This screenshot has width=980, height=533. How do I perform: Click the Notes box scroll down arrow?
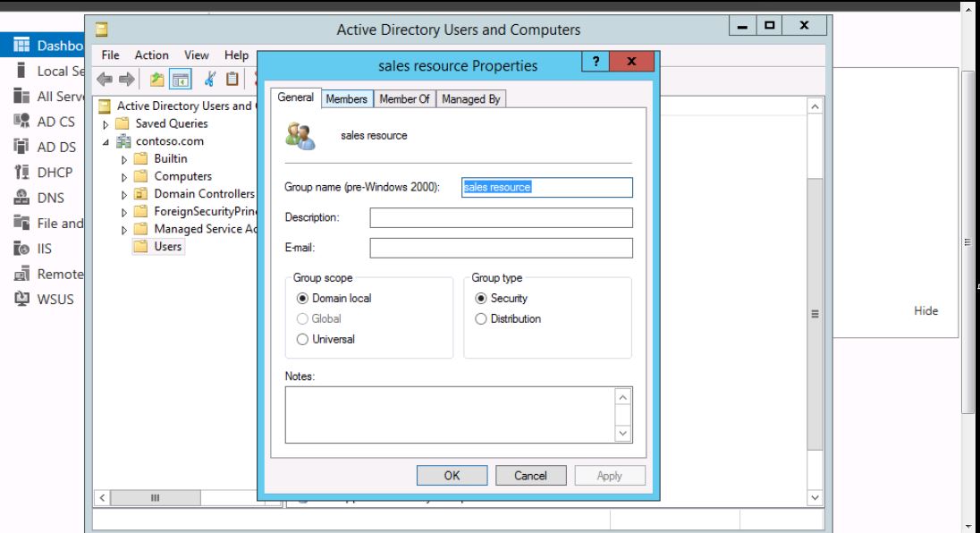tap(623, 433)
